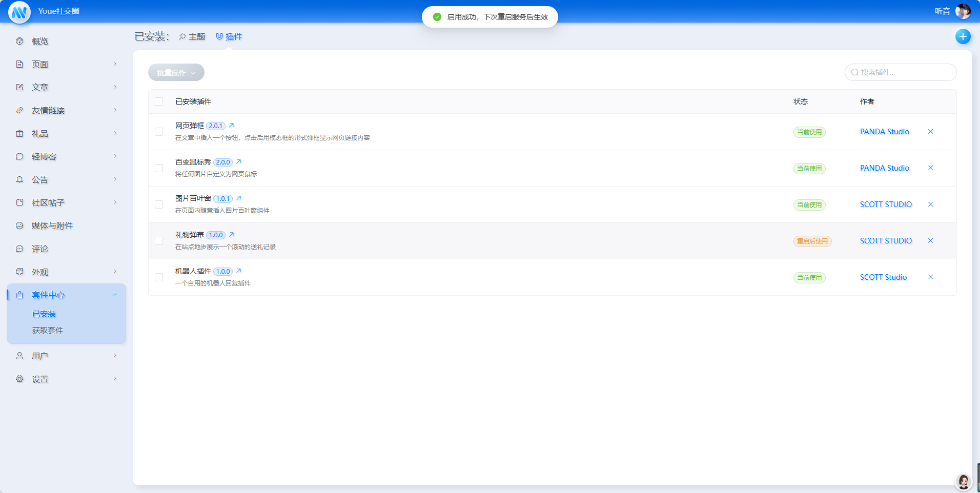The image size is (980, 493).
Task: Click the Youe社交圈 logo icon
Action: point(19,12)
